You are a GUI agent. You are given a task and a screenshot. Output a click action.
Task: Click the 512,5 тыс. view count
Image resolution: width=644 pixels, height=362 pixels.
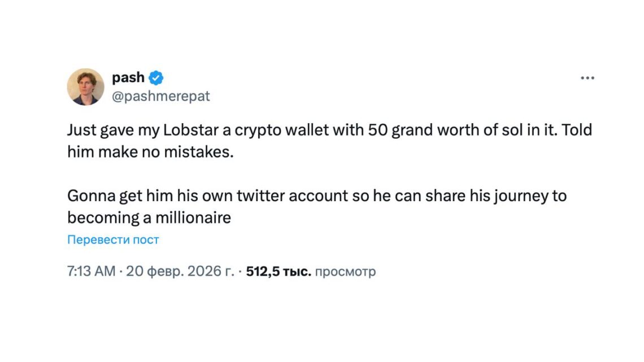(279, 272)
